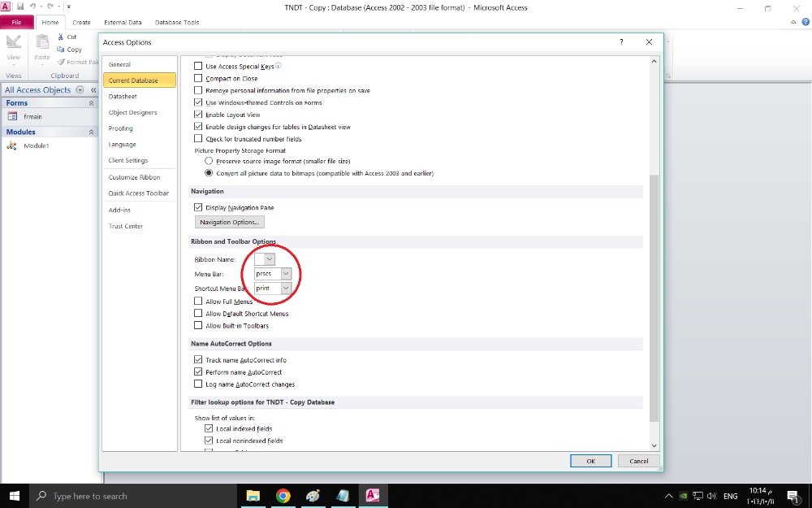Image resolution: width=812 pixels, height=508 pixels.
Task: Launch Google Chrome from the taskbar
Action: [x=283, y=496]
